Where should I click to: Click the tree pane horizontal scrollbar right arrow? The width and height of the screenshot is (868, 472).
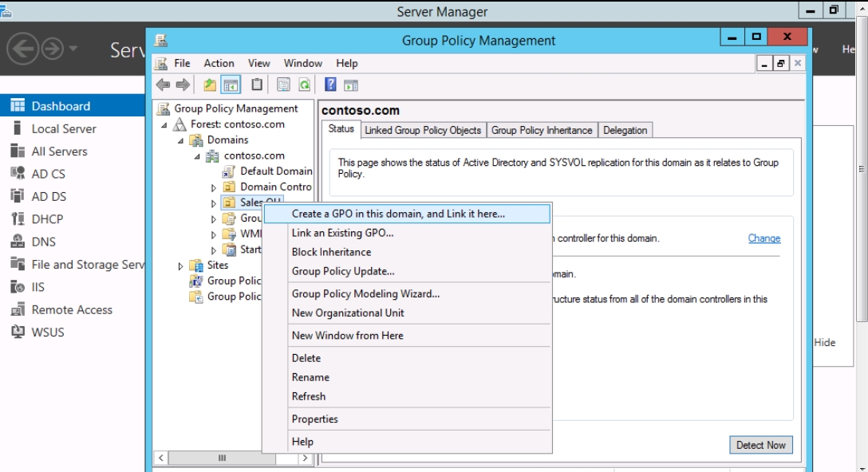pos(304,458)
